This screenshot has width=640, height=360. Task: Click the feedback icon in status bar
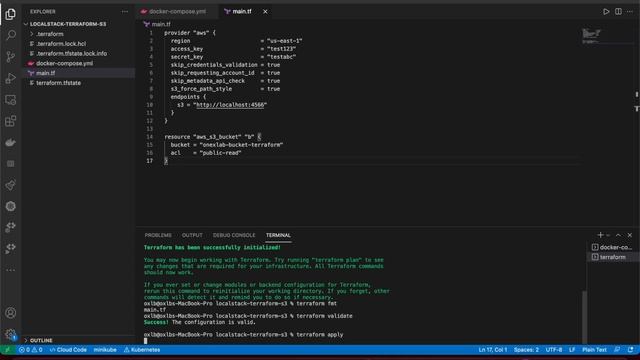point(617,350)
